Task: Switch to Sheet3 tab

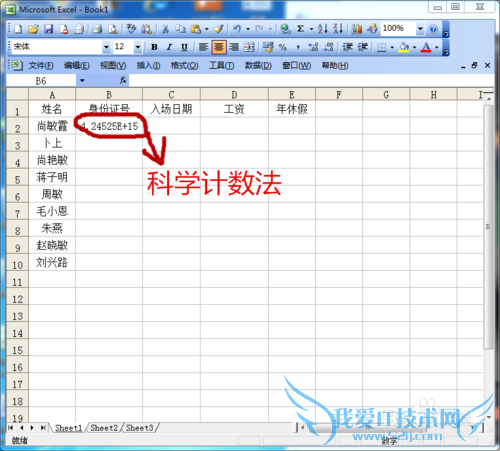Action: point(139,428)
